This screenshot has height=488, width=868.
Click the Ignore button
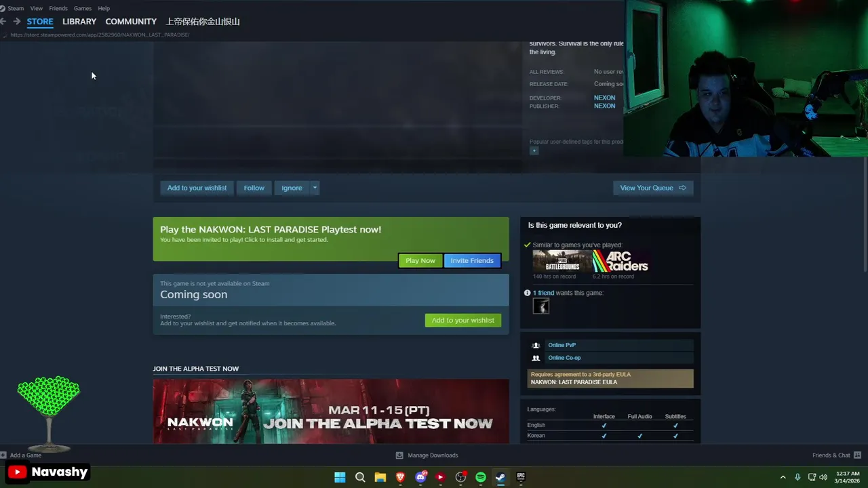coord(292,188)
